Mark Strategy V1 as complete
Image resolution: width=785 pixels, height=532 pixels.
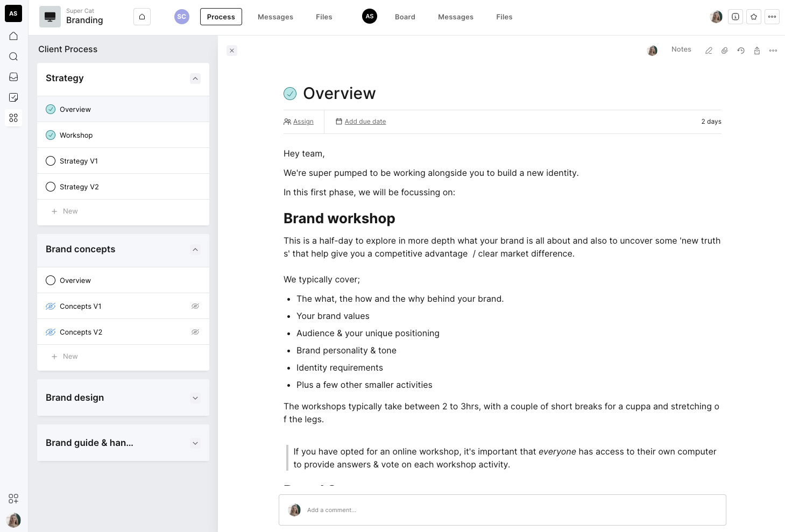point(51,161)
